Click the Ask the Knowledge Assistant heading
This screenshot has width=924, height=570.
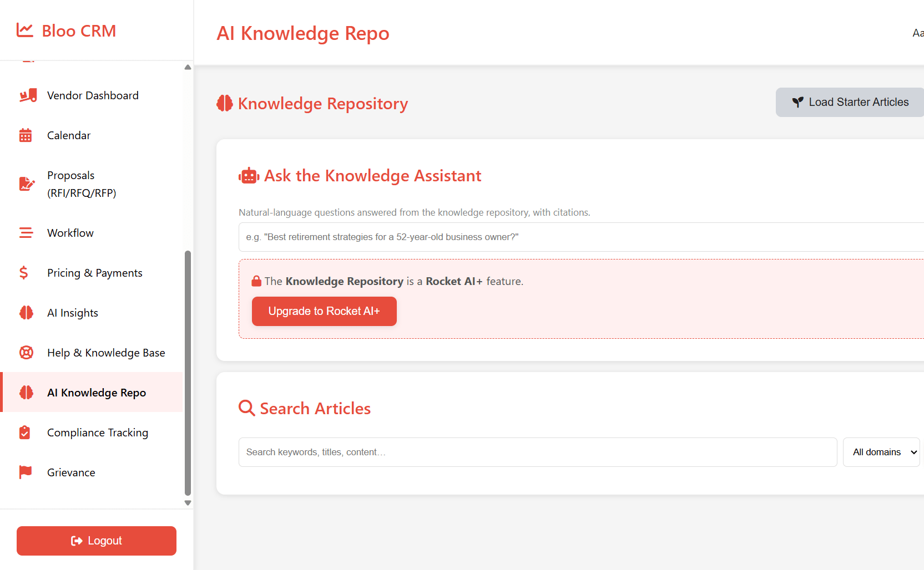[x=372, y=176]
